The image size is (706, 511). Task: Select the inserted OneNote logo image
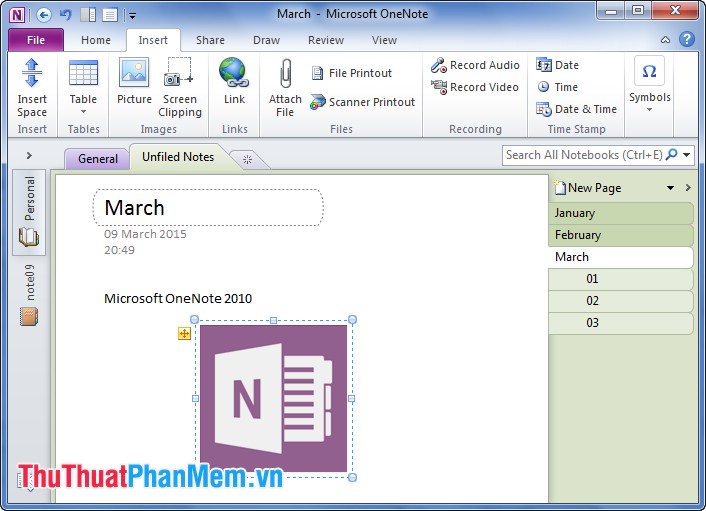tap(274, 398)
